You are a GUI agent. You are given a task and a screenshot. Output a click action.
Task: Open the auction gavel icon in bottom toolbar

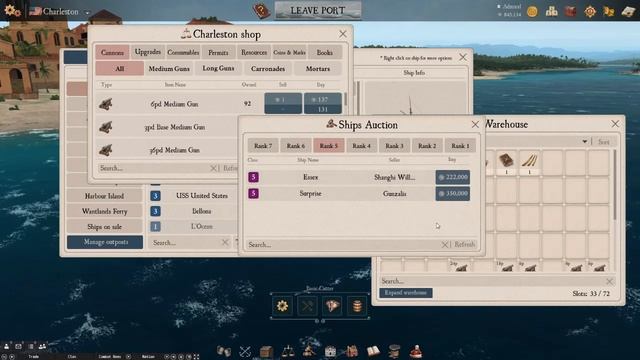[x=309, y=351]
